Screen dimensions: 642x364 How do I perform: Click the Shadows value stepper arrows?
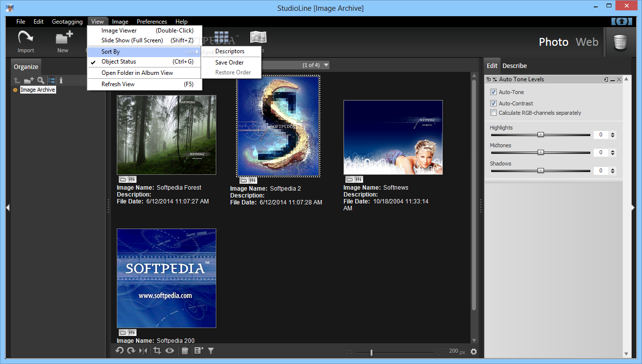(612, 171)
